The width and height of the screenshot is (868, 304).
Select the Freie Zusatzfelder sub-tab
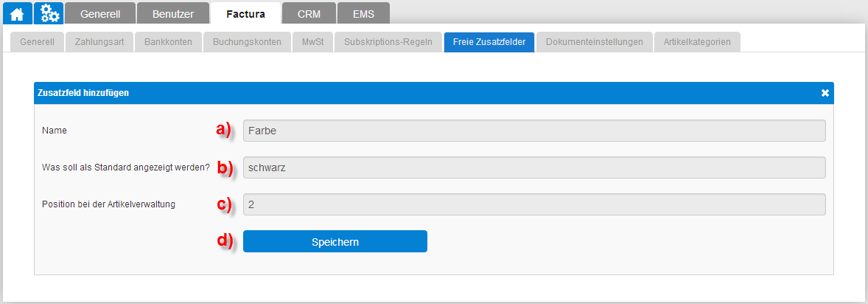(x=489, y=42)
